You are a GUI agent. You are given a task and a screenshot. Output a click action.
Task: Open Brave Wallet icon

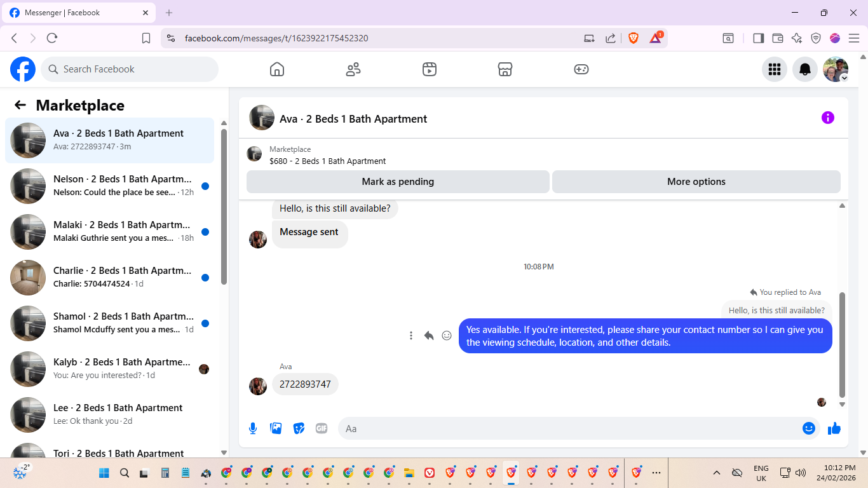click(778, 38)
